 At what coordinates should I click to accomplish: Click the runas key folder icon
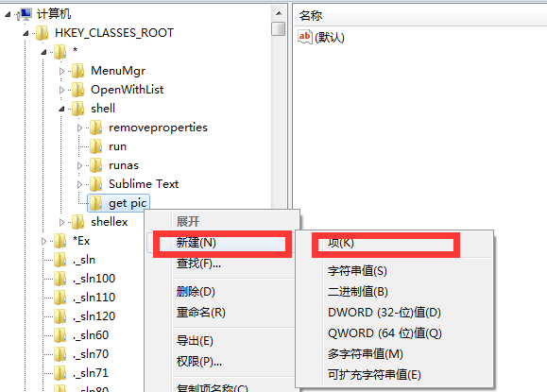click(x=96, y=165)
